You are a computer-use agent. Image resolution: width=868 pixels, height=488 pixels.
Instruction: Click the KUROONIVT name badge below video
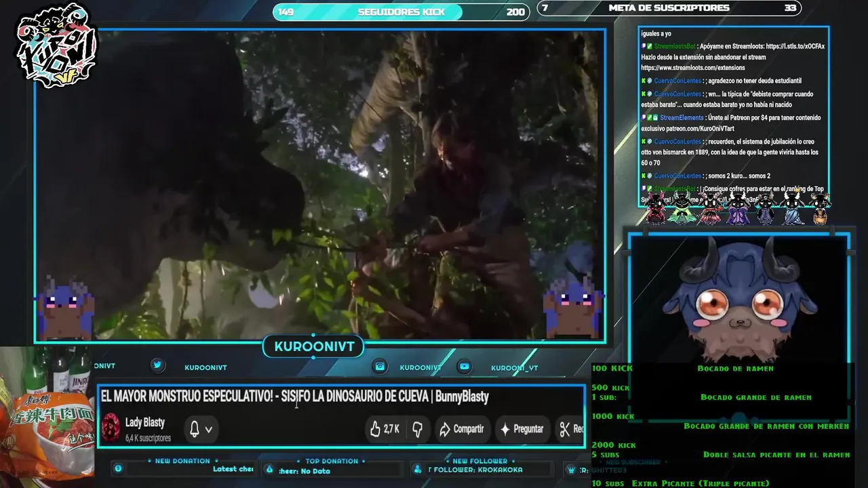(x=314, y=347)
